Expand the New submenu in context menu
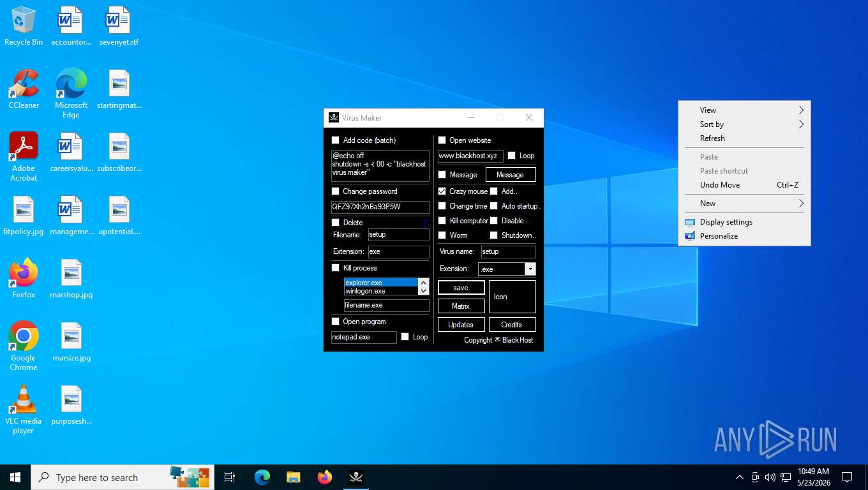Viewport: 868px width, 490px height. coord(744,204)
